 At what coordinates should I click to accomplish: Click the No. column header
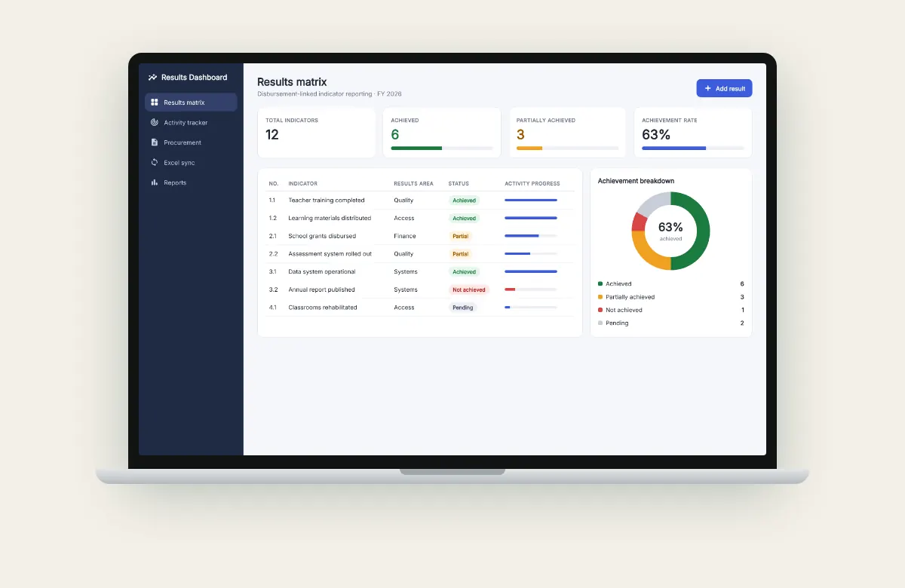[x=274, y=183]
